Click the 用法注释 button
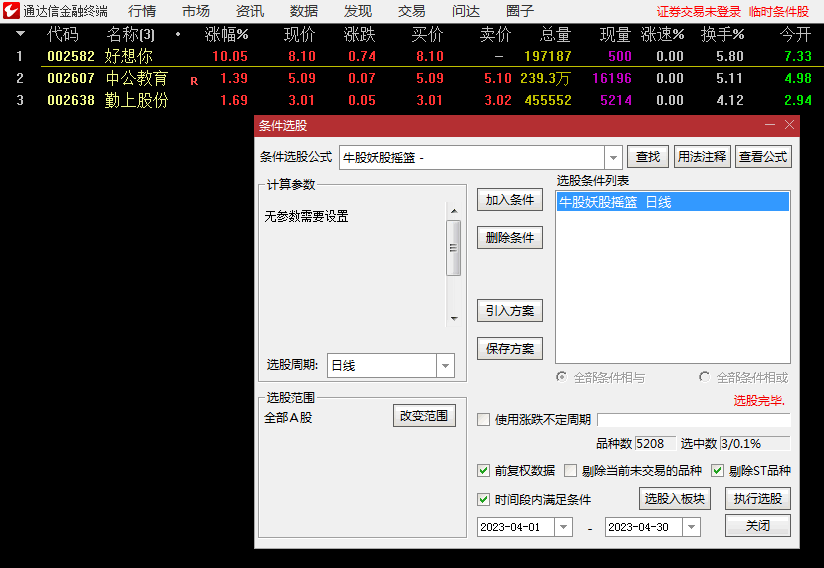This screenshot has width=824, height=568. coord(702,157)
